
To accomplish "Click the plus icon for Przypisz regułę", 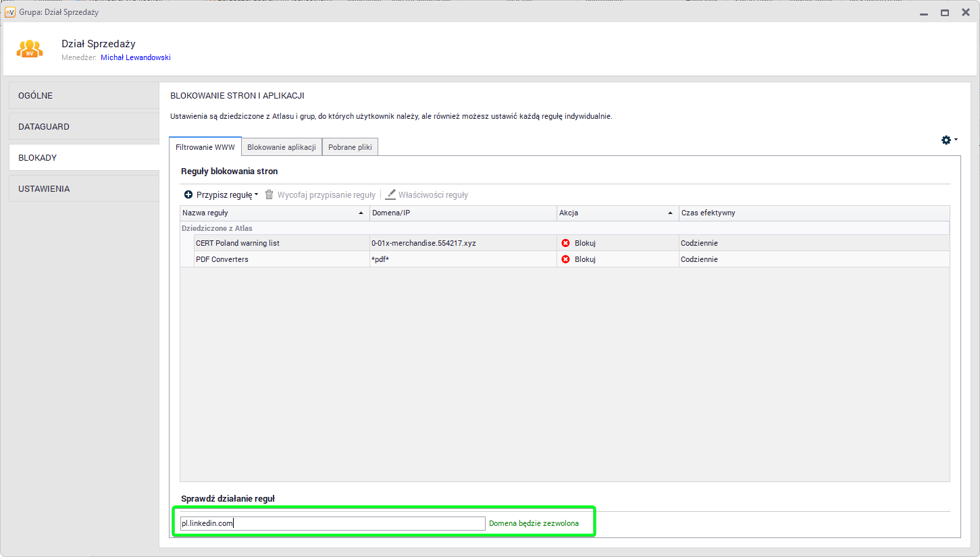I will point(188,194).
